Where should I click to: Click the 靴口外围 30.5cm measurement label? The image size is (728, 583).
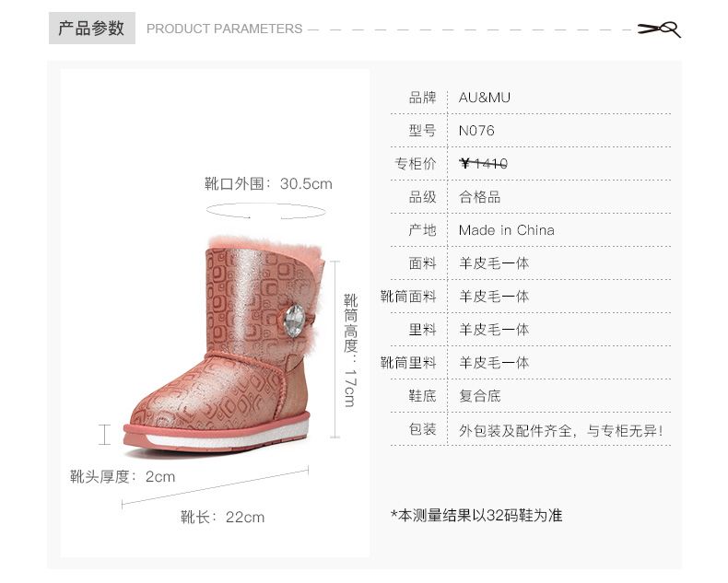click(268, 184)
